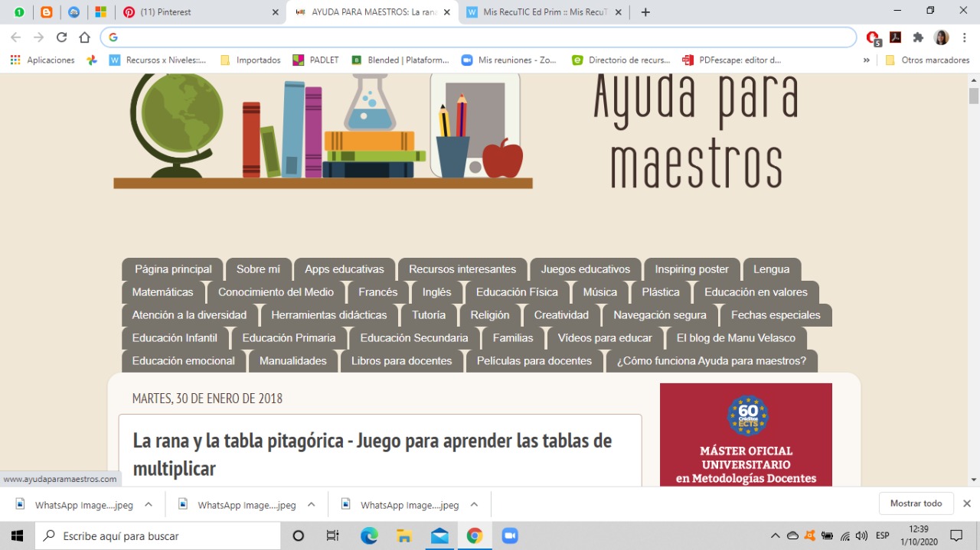The image size is (980, 550).
Task: Switch to the Mis RecuTIC Ed Prim tab
Action: 545,12
